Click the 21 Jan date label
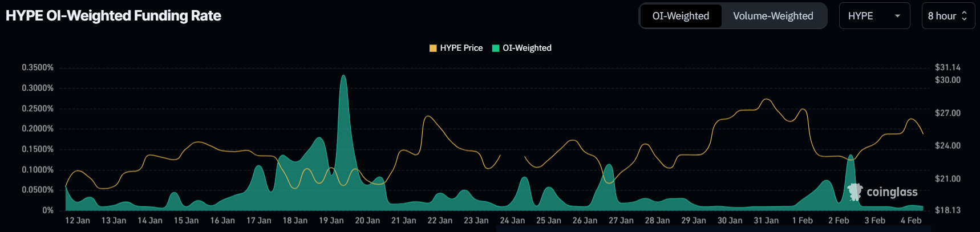This screenshot has height=232, width=980. pyautogui.click(x=404, y=221)
